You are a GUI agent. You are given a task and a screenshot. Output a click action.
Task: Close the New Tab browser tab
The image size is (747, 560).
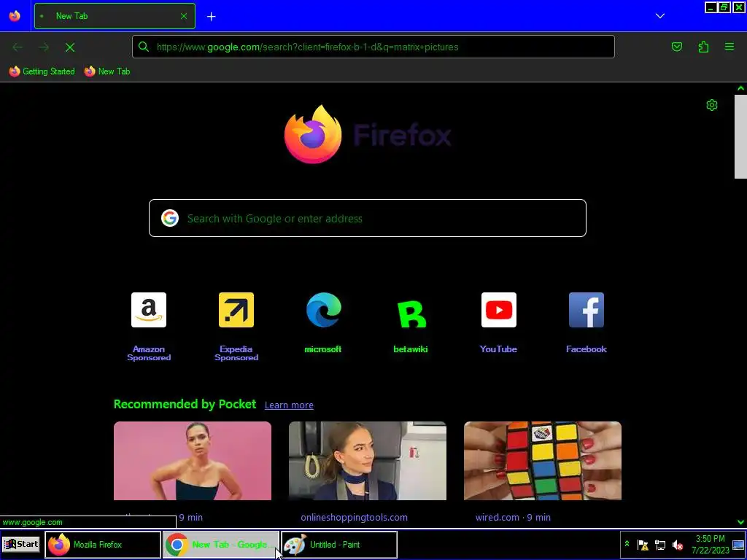184,16
